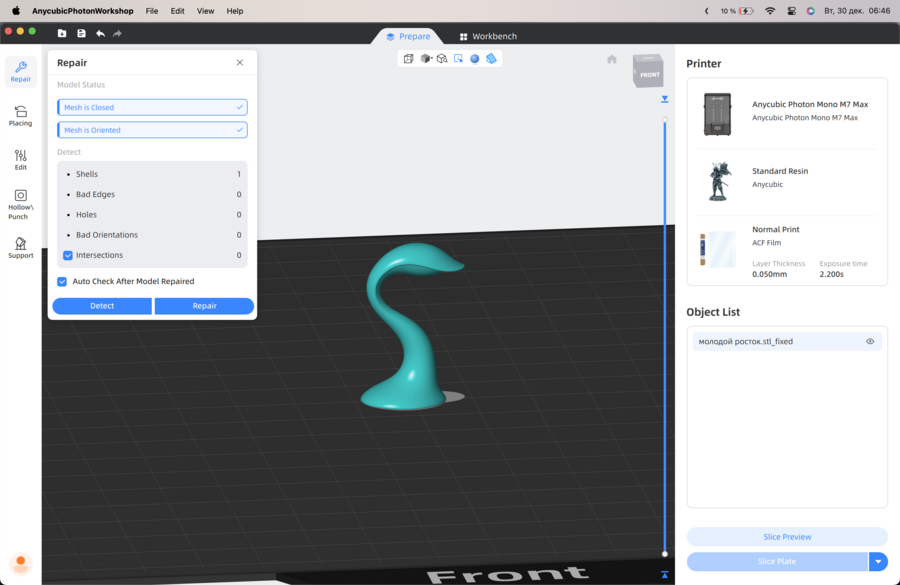The height and width of the screenshot is (585, 900).
Task: Open the Repair tool in sidebar
Action: point(21,72)
